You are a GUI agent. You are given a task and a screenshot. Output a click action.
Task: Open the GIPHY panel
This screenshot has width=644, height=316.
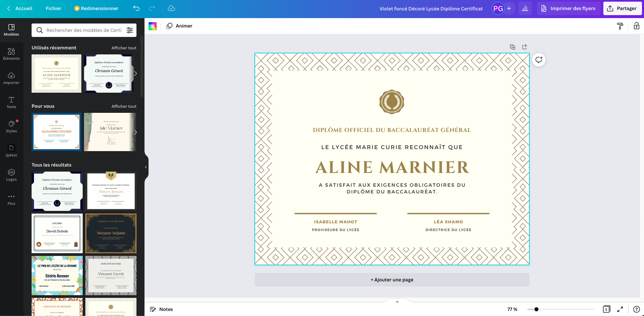11,150
